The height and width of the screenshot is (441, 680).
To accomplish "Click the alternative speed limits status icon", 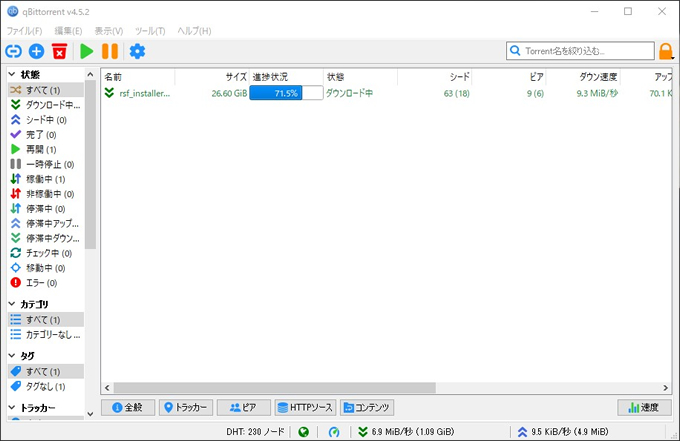I will coord(334,432).
